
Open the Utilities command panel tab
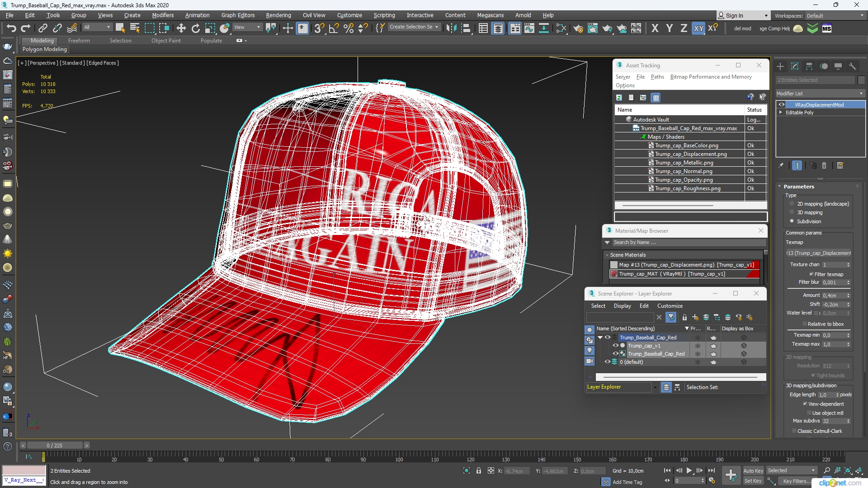(852, 66)
